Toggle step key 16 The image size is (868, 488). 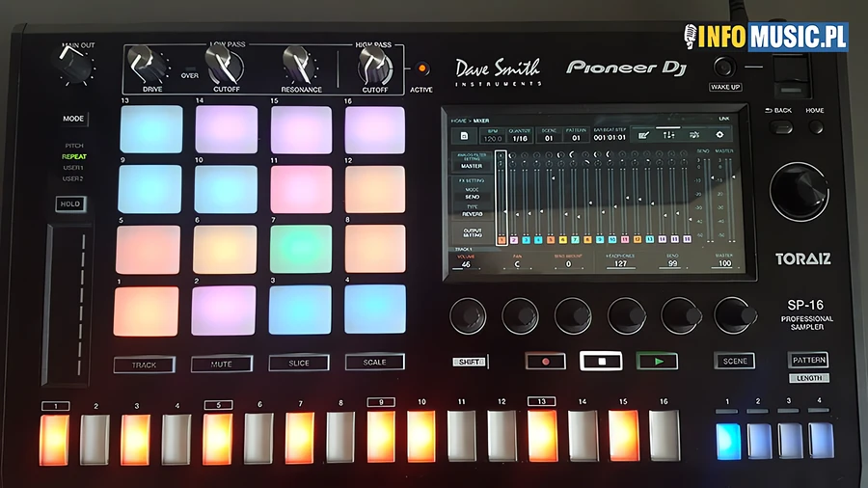click(665, 435)
